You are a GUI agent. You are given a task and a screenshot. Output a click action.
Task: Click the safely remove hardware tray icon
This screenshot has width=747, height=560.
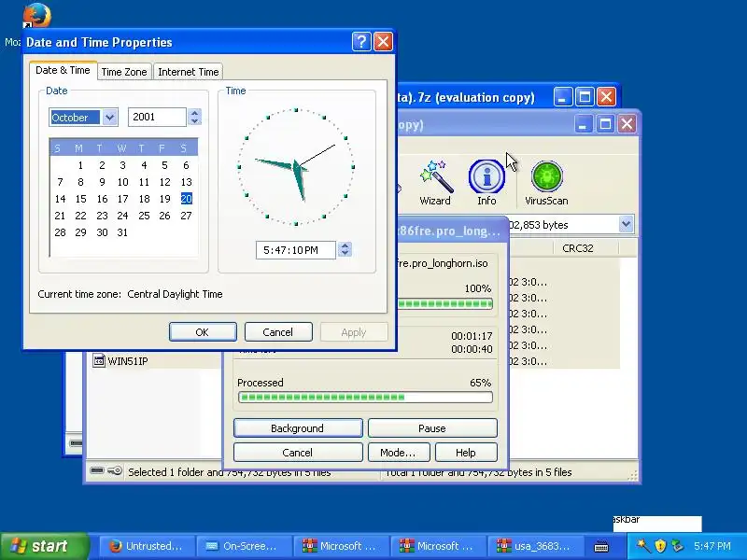(677, 546)
